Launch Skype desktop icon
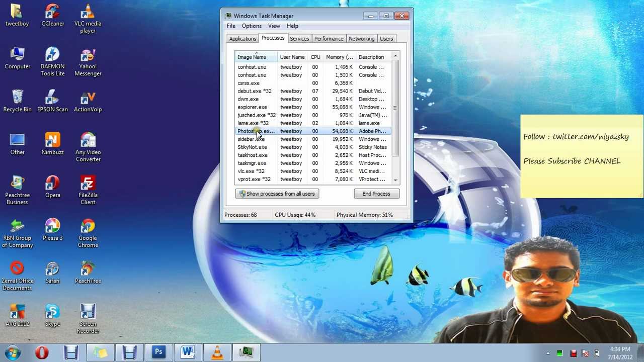The width and height of the screenshot is (644, 362). tap(52, 315)
